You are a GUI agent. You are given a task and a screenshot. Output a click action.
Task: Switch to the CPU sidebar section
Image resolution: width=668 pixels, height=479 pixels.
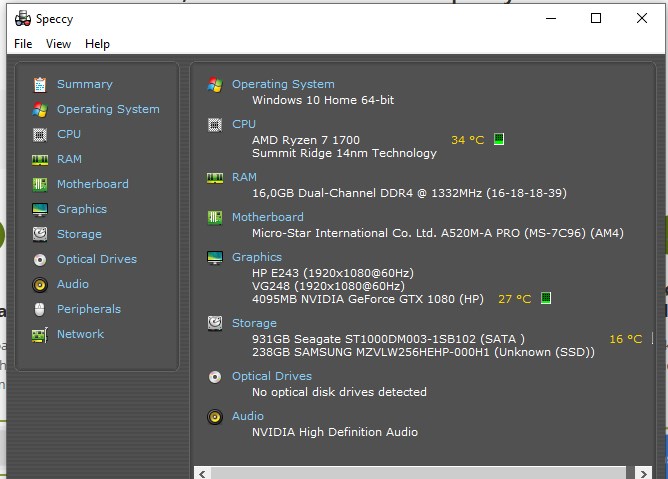[69, 134]
